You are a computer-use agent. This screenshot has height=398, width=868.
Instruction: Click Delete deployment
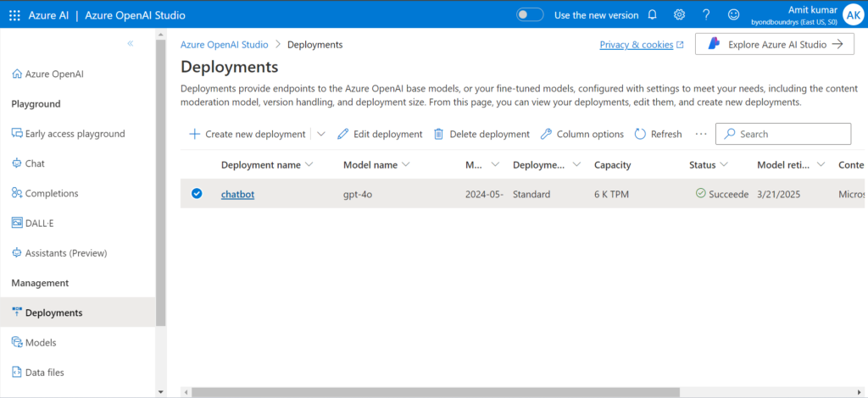click(481, 134)
